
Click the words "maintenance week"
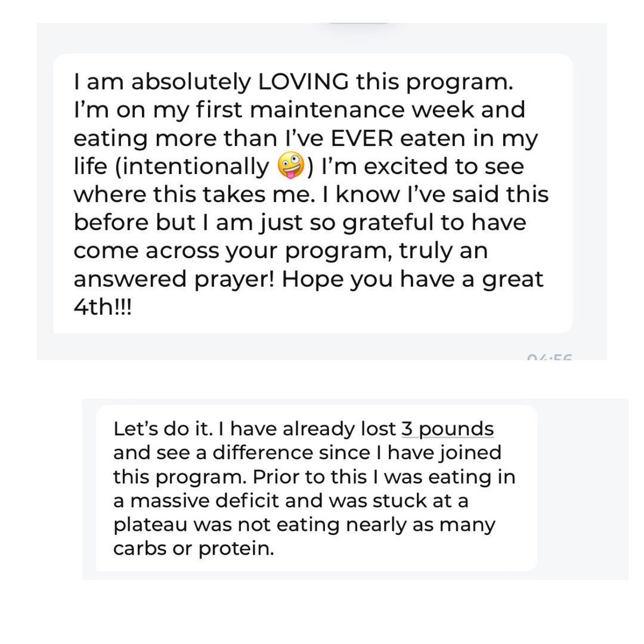[x=343, y=110]
